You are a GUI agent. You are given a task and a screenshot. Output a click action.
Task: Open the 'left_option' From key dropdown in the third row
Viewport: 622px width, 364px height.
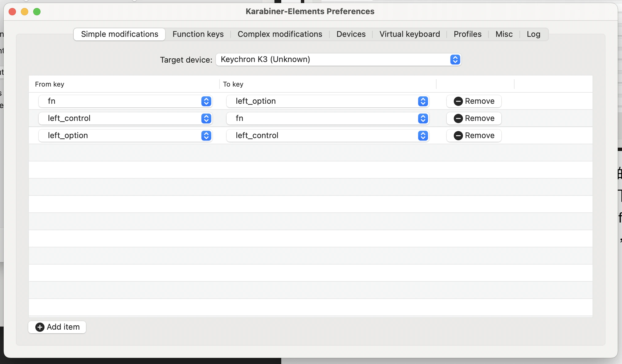pyautogui.click(x=126, y=136)
